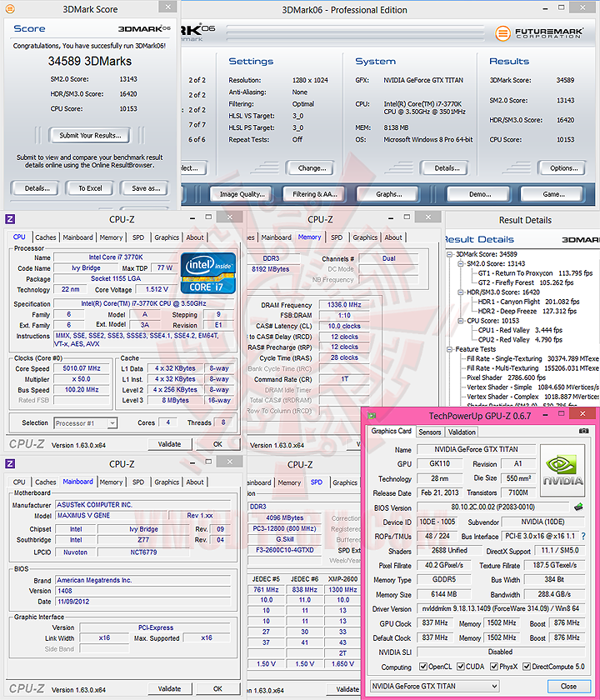Click the BIOS save chip icon
Screen dimensions: 600x700
tap(578, 507)
